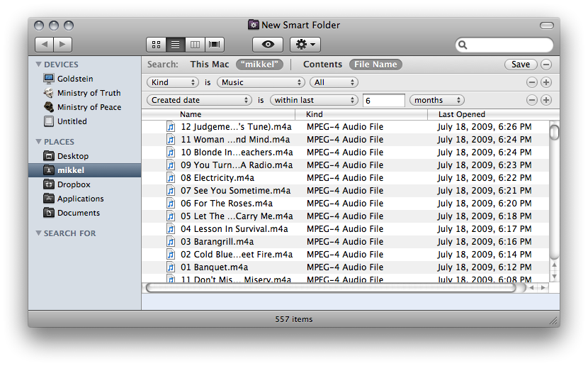588x366 pixels.
Task: Click the horizontal scrollbar thumb
Action: [x=331, y=288]
